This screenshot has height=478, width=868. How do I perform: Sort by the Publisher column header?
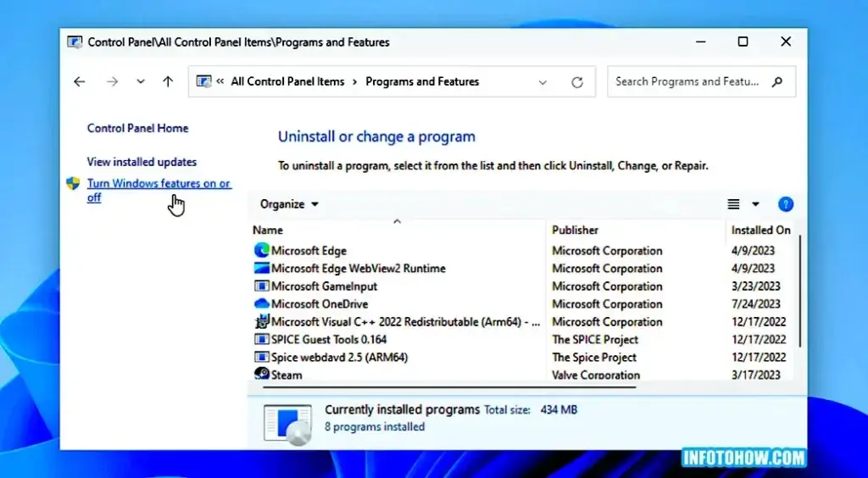click(576, 231)
